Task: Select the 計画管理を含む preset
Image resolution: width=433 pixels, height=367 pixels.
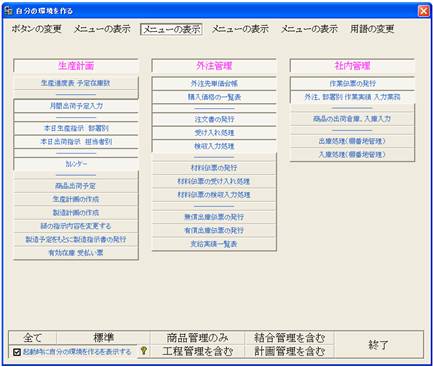Action: tap(289, 351)
